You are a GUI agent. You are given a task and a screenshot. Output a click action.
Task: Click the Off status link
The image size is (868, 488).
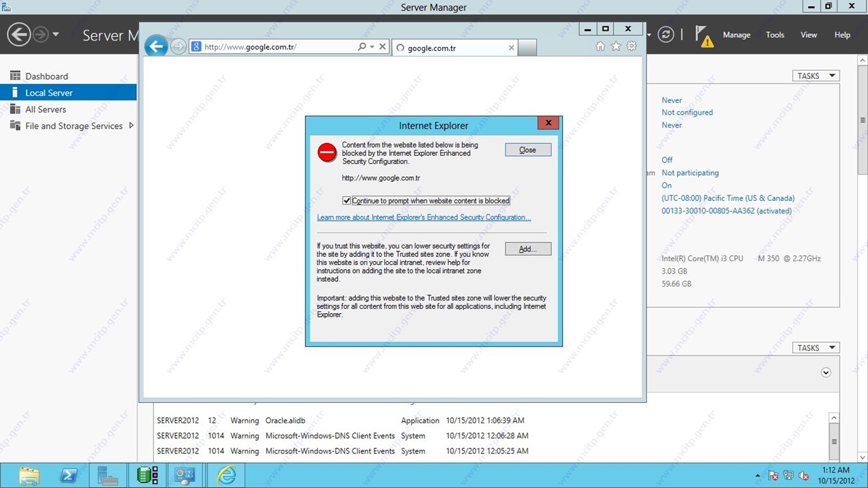[667, 160]
